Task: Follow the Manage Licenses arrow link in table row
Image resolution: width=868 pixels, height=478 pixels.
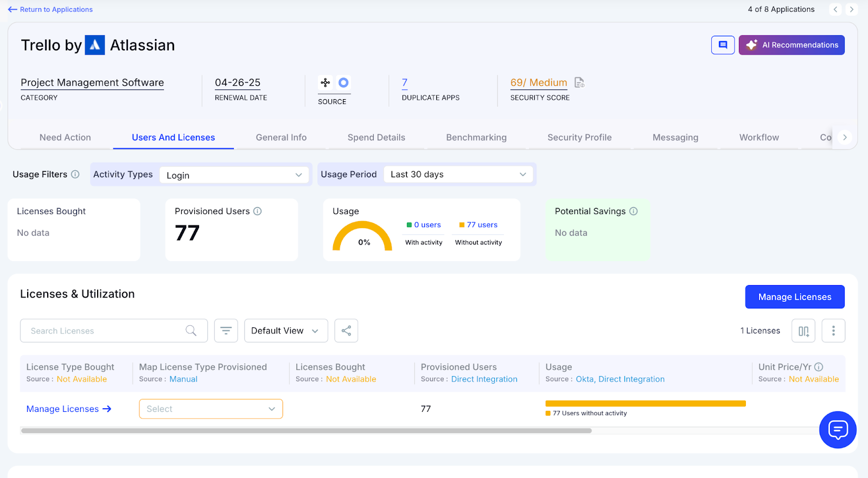Action: coord(69,409)
